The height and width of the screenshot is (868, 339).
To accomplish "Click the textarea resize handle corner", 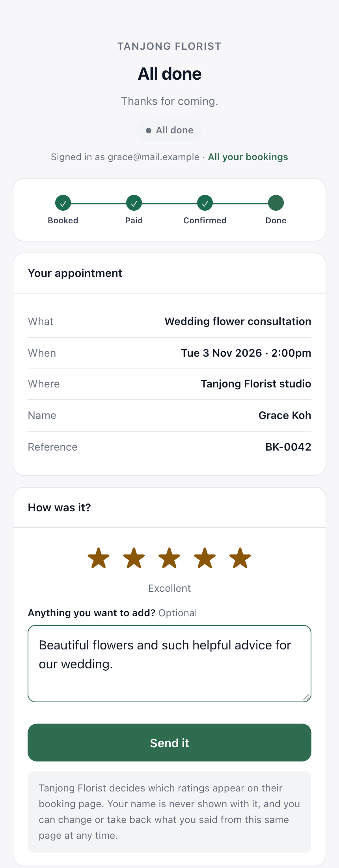I will pos(306,698).
